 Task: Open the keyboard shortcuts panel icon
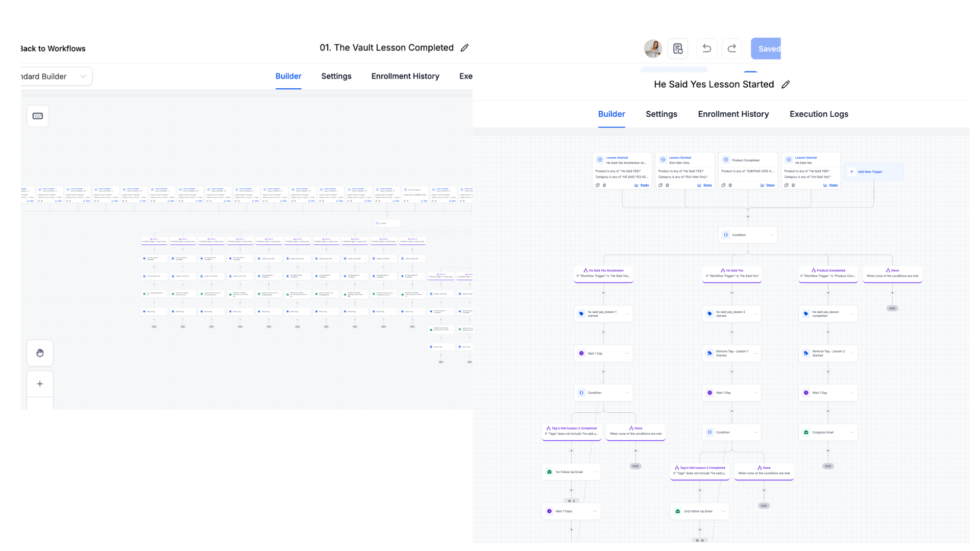[x=37, y=116]
